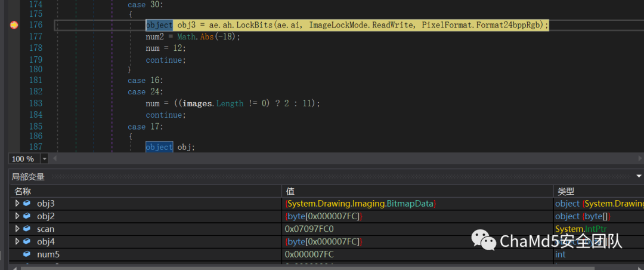Expand the obj2 variable row
This screenshot has width=644, height=270.
click(x=17, y=216)
